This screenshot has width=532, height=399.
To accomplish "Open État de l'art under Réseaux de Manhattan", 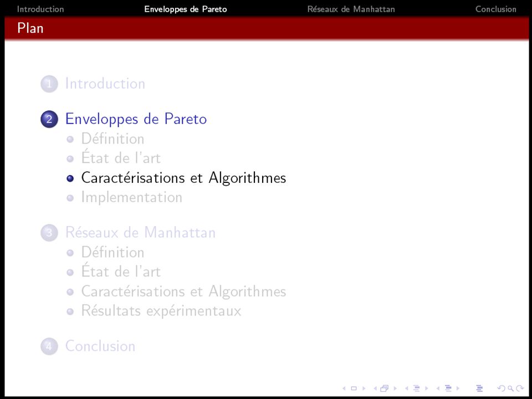I will 121,272.
